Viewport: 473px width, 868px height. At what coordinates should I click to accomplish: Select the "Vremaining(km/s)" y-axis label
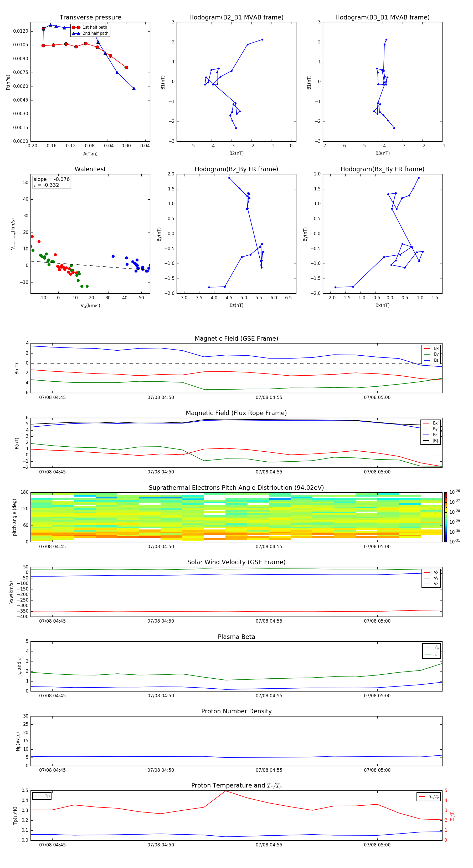[x=13, y=234]
